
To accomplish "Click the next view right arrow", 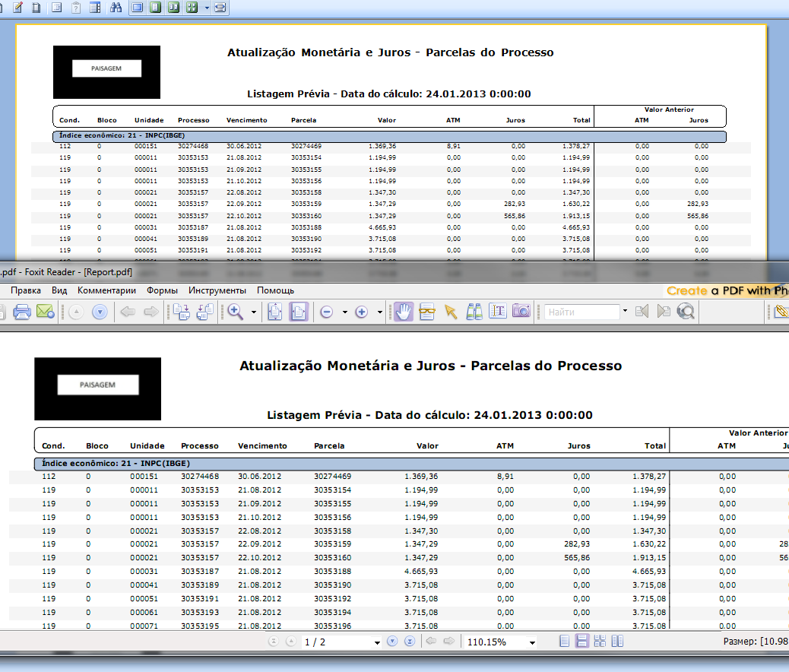I will coord(151,312).
